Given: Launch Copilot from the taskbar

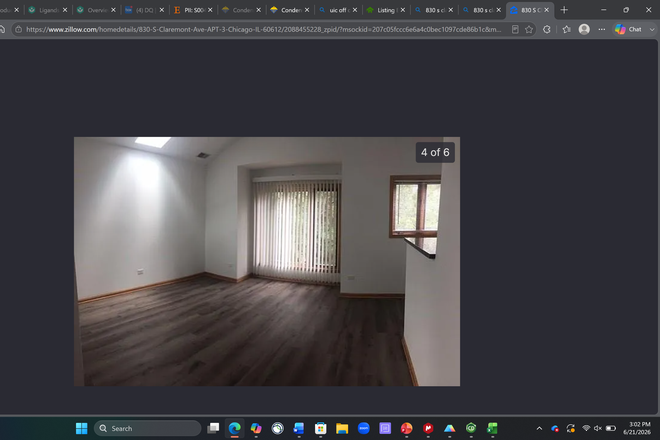Looking at the screenshot, I should point(256,428).
